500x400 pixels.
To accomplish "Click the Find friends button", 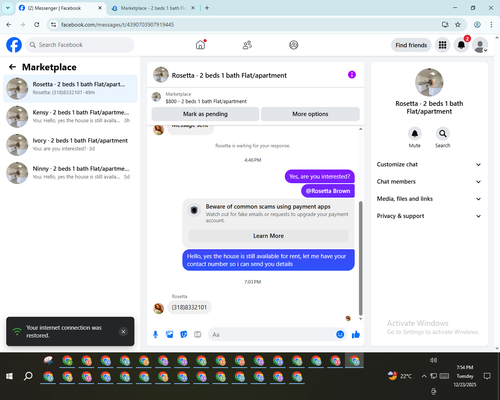I will pos(411,45).
